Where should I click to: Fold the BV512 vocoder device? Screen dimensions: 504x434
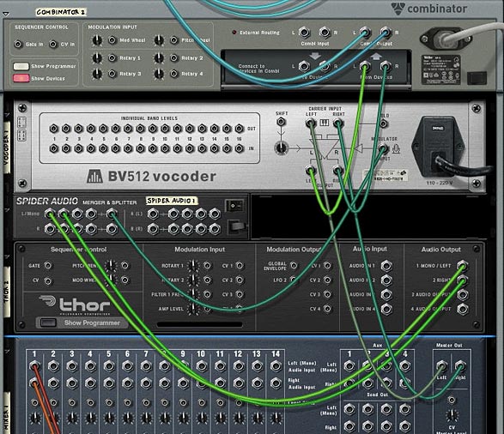tap(7, 114)
